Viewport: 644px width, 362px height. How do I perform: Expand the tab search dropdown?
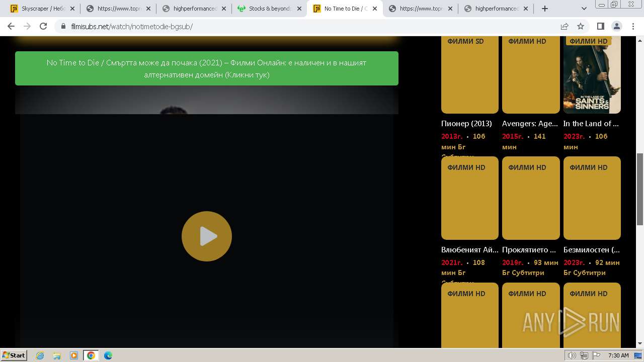pos(584,9)
